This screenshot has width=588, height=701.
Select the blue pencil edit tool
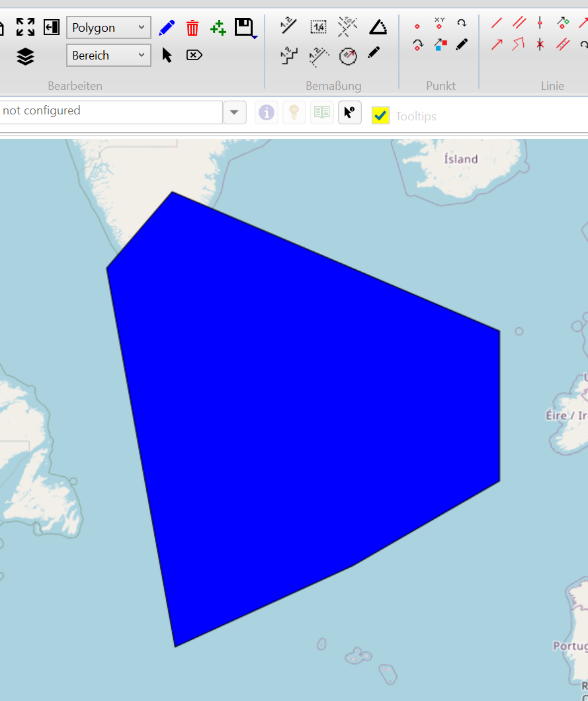pyautogui.click(x=167, y=28)
